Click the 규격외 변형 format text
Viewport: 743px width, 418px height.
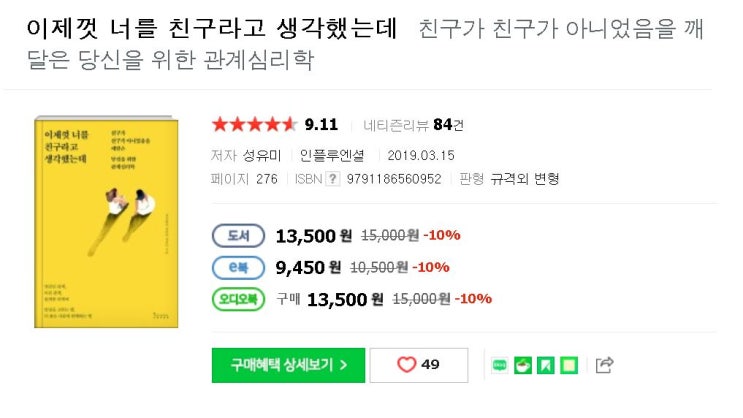524,179
